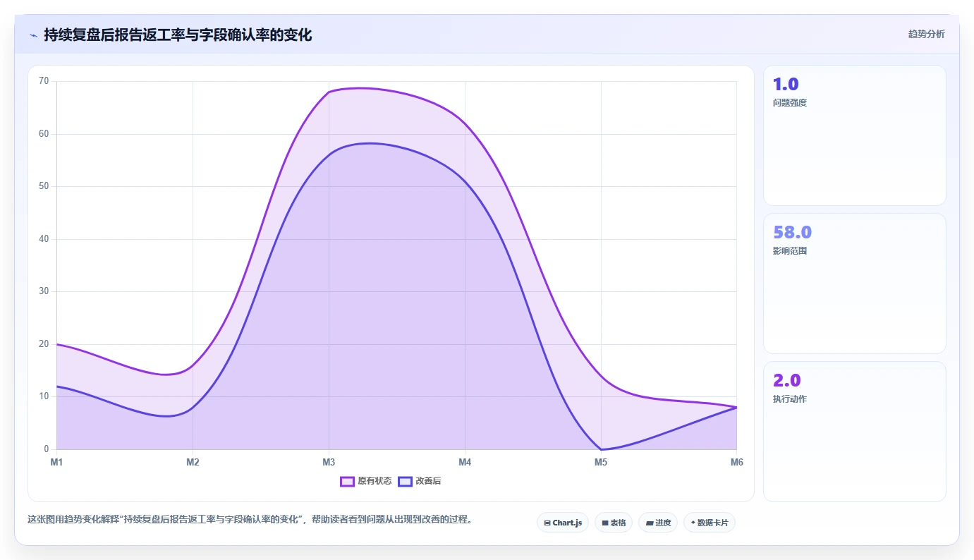Open the 执行动作 card showing 2.0
The width and height of the screenshot is (974, 560).
854,432
